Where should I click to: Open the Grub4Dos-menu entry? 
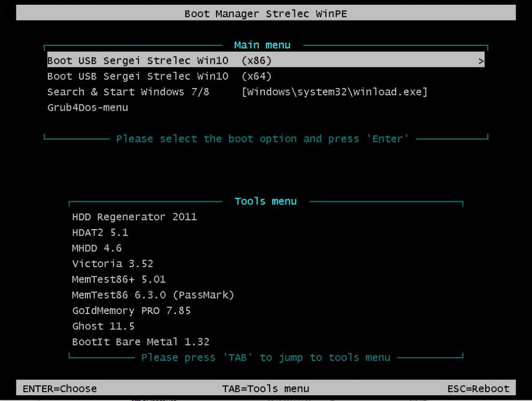coord(87,107)
